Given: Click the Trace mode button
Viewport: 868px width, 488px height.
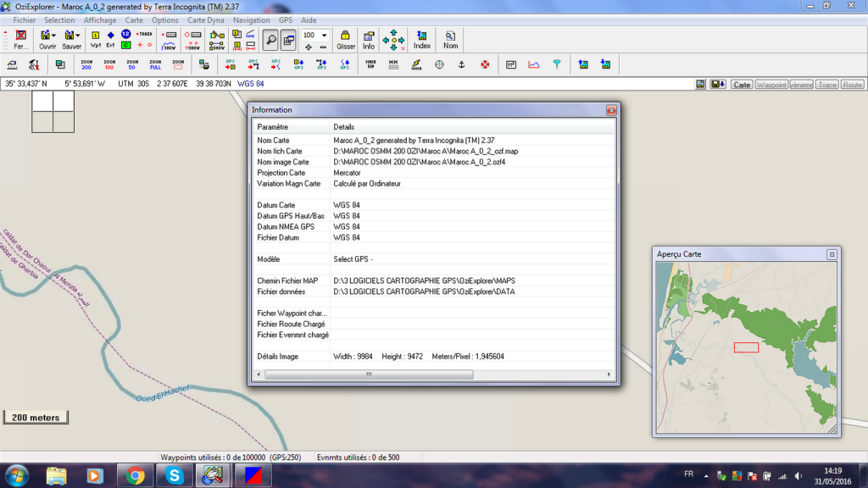Looking at the screenshot, I should tap(827, 85).
